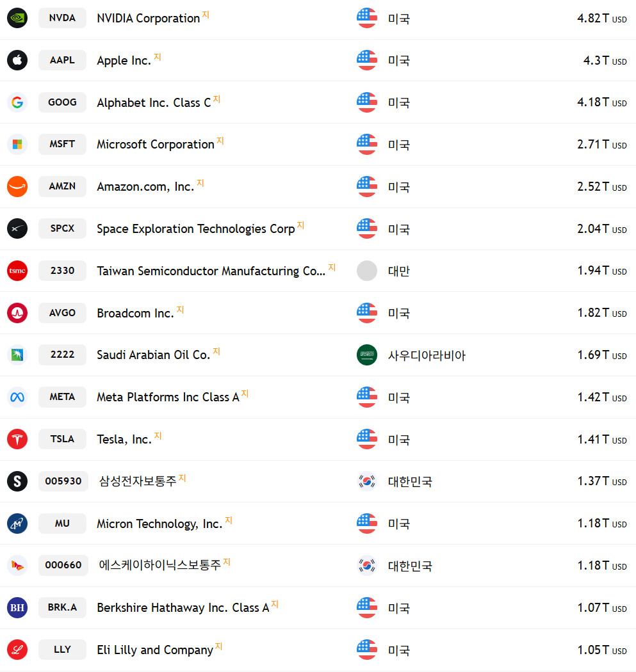636x672 pixels.
Task: Click the Saudi Aramco logo icon
Action: (x=17, y=355)
